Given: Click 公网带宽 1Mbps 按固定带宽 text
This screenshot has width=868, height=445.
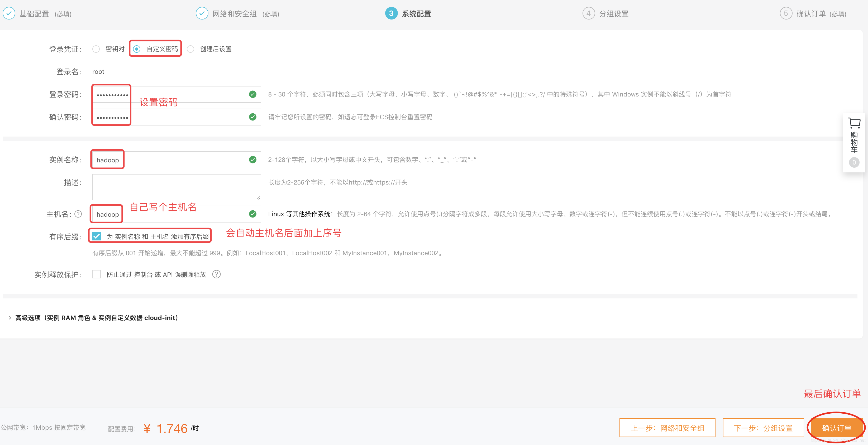Looking at the screenshot, I should click(x=43, y=428).
